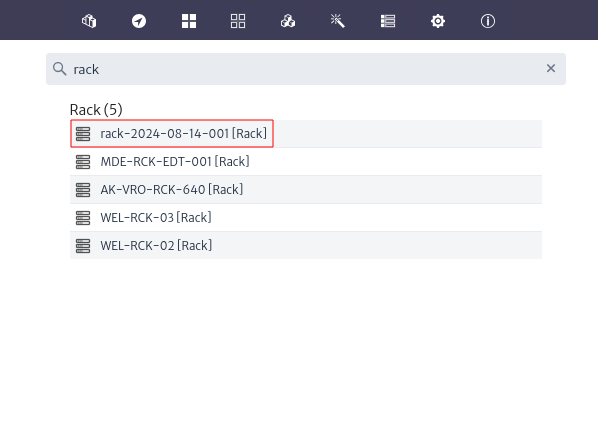
Task: Focus the search box containing rack
Action: (x=306, y=69)
